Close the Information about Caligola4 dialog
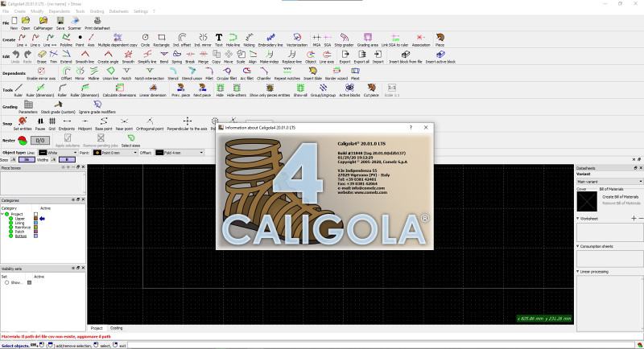 tap(426, 128)
